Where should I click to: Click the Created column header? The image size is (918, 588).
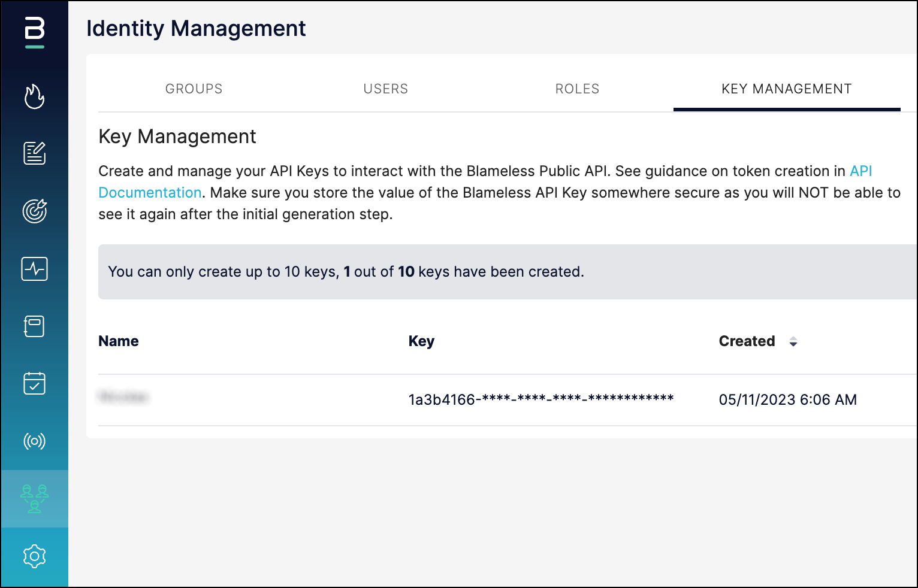click(747, 341)
